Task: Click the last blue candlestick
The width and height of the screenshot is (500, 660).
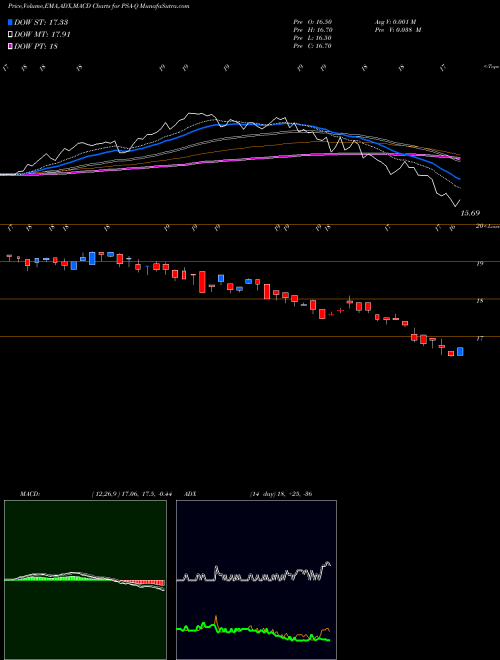Action: coord(460,351)
